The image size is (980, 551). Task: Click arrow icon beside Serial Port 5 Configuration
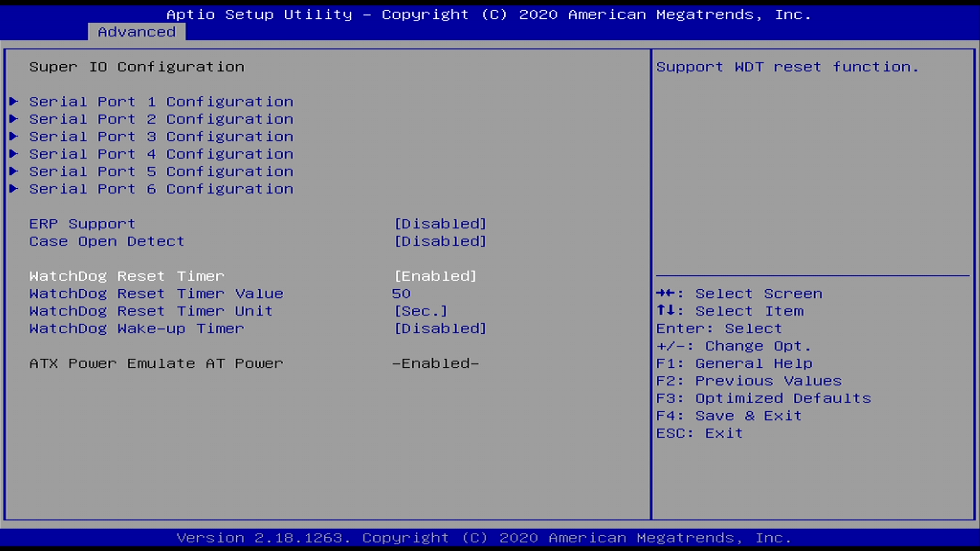[14, 171]
